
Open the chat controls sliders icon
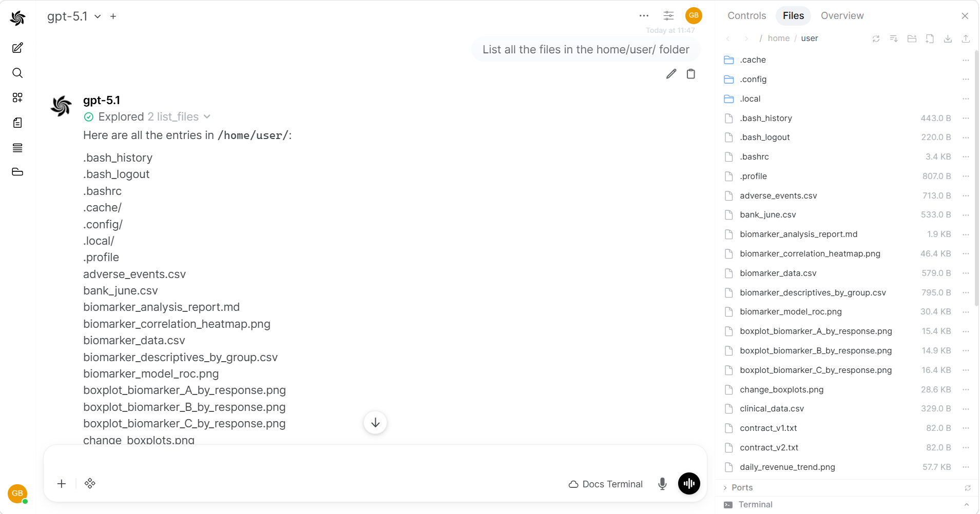(x=668, y=15)
